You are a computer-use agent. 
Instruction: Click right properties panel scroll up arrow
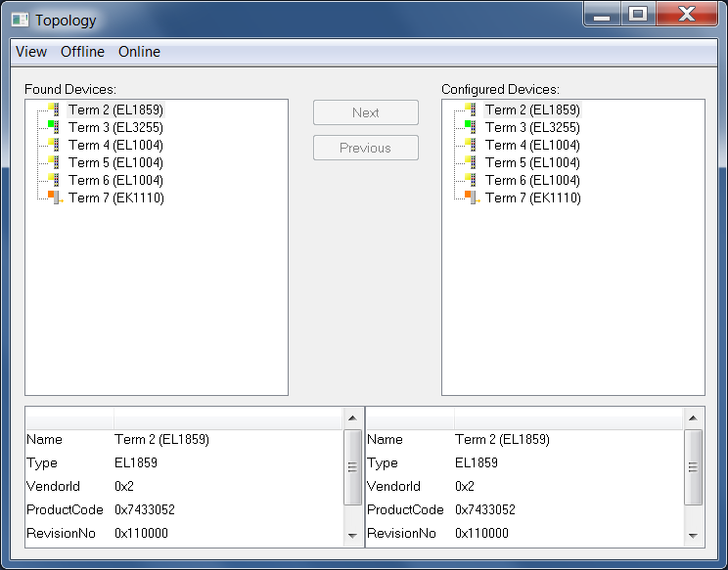(x=693, y=418)
